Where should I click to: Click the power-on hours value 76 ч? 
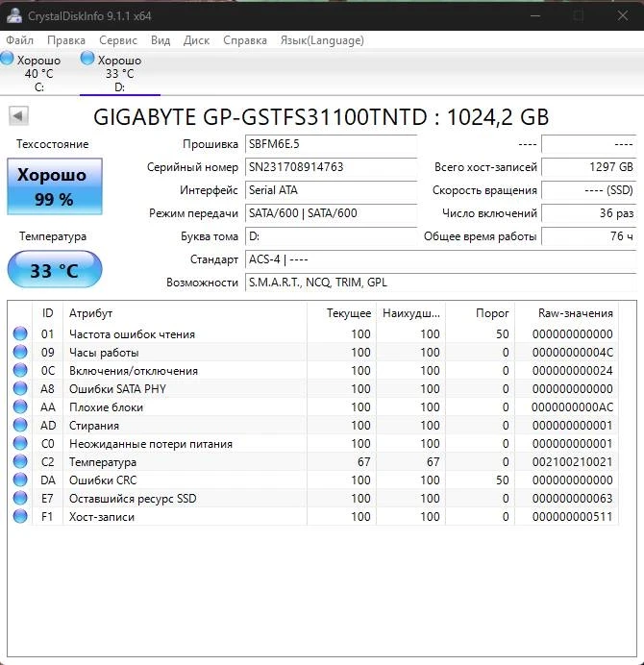589,236
